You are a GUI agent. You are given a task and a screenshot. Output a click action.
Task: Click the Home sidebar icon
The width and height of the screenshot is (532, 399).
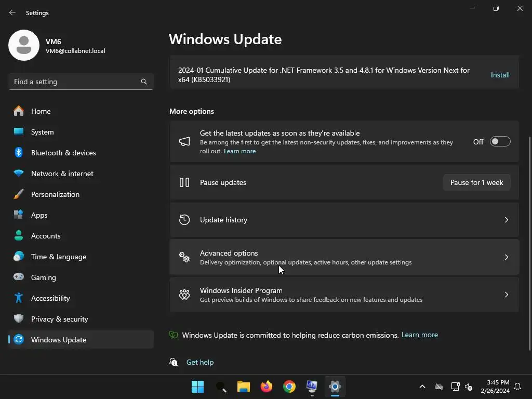pyautogui.click(x=19, y=111)
